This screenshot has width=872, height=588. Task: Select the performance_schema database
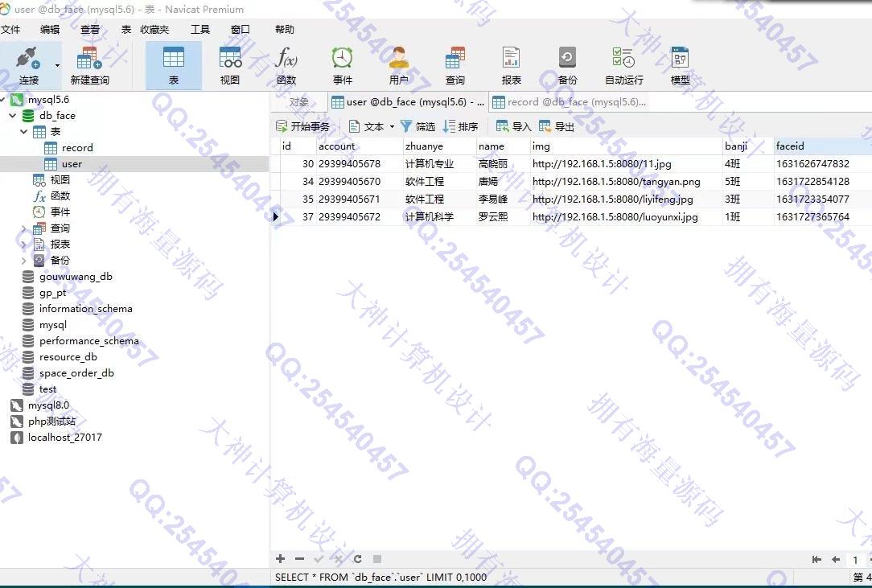(89, 341)
